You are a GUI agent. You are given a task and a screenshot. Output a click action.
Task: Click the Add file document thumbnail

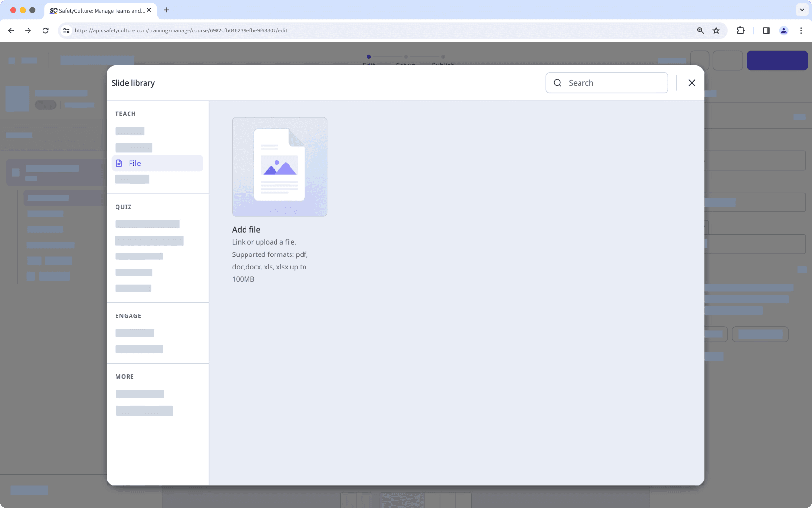(x=280, y=166)
